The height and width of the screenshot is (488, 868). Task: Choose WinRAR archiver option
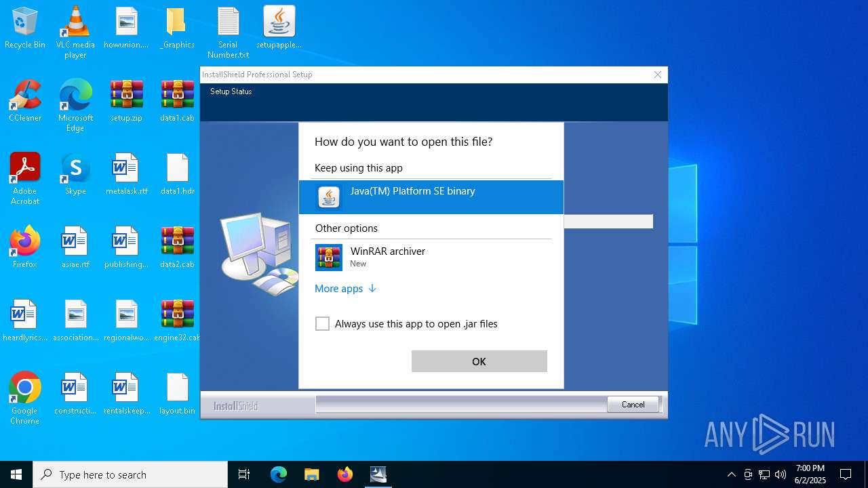[x=431, y=258]
